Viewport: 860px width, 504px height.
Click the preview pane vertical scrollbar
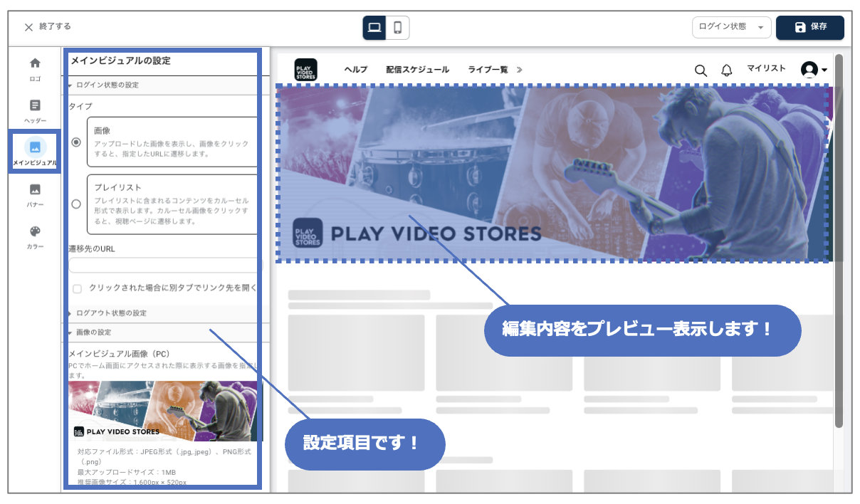click(839, 241)
